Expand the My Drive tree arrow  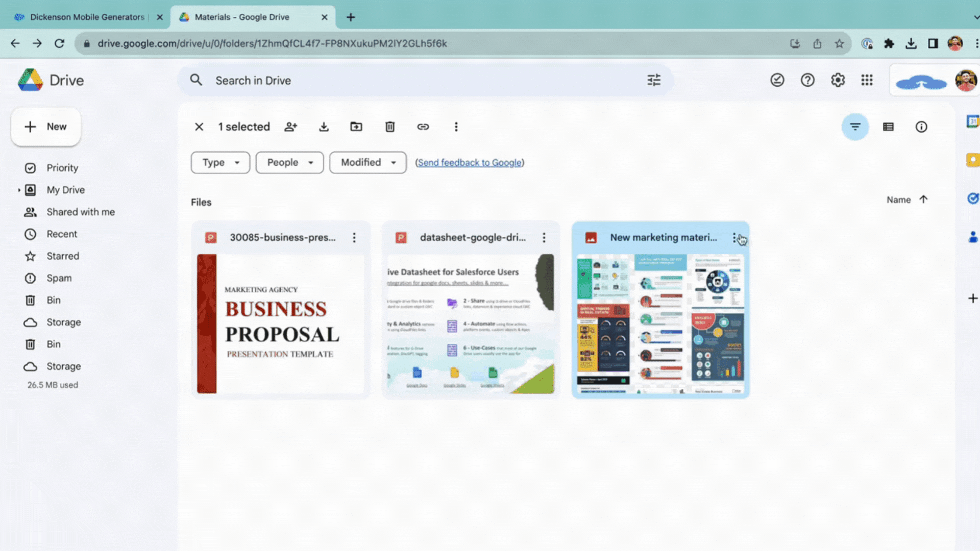pyautogui.click(x=19, y=190)
